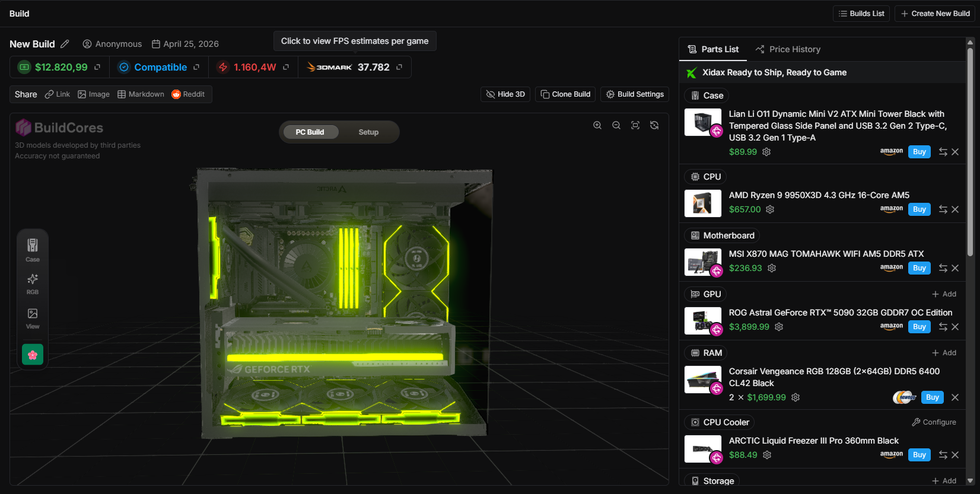
Task: Swap the ROG Astral RTX 5090 GPU
Action: [943, 327]
